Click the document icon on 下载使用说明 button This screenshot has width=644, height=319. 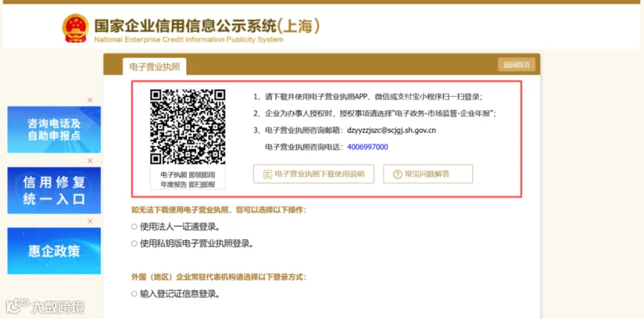coord(268,174)
